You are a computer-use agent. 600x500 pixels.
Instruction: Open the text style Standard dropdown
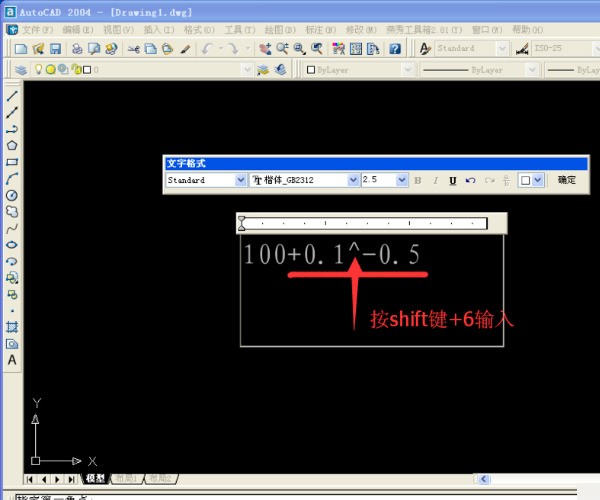tap(240, 180)
